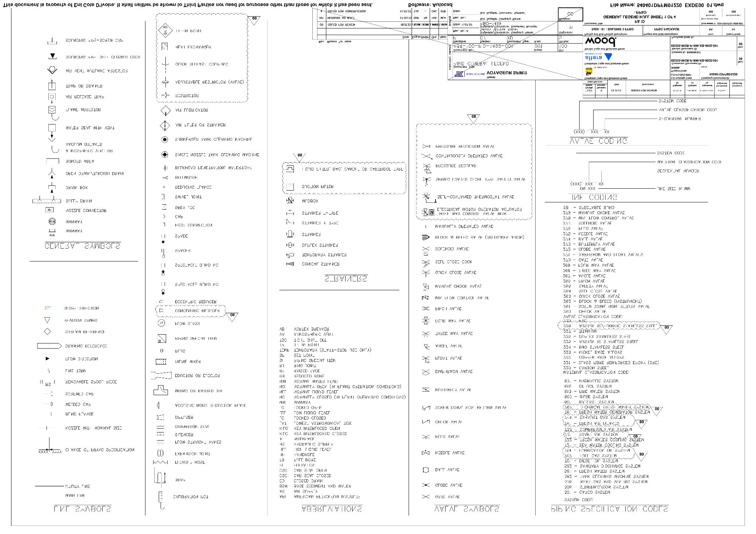Select the flame arrestor symbol

(x=53, y=113)
